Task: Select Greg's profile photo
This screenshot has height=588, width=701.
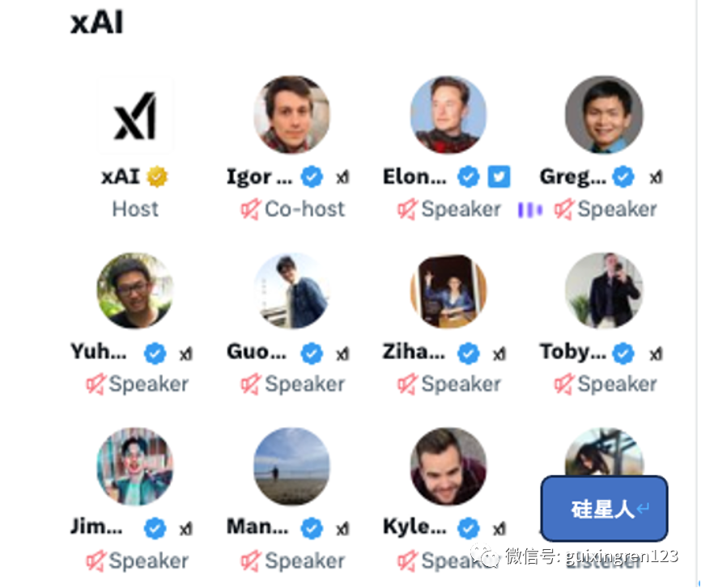Action: [x=604, y=115]
